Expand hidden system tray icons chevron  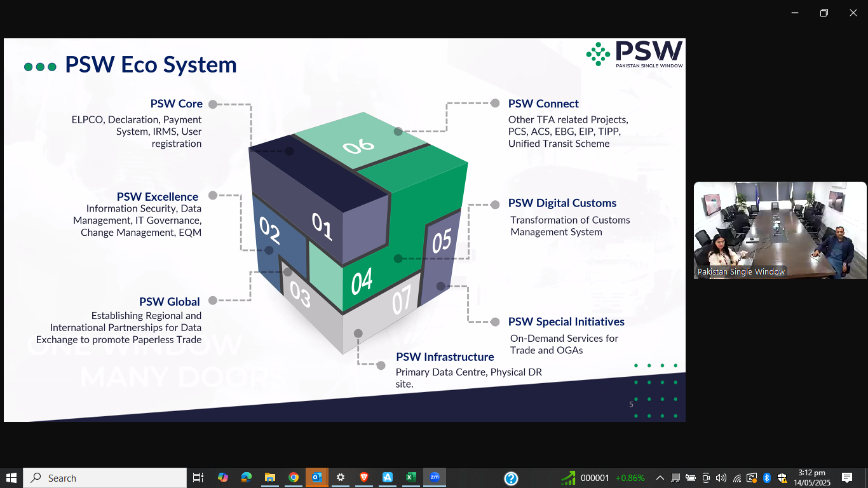[660, 478]
